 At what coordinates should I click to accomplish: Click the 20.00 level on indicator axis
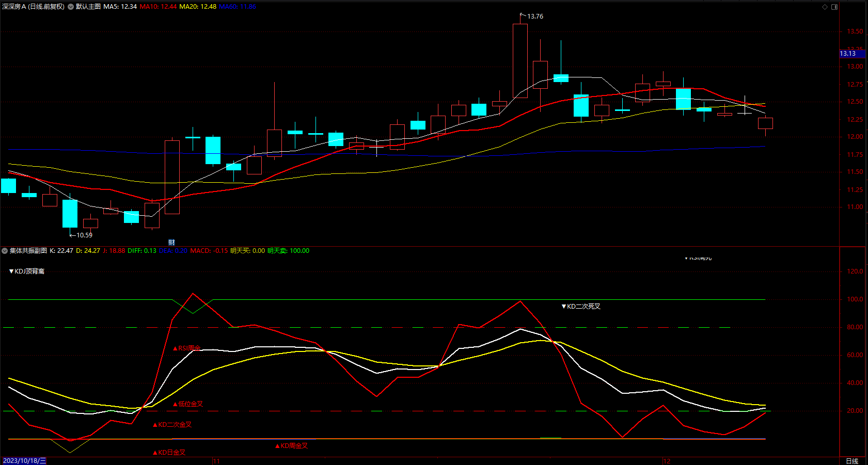(855, 411)
